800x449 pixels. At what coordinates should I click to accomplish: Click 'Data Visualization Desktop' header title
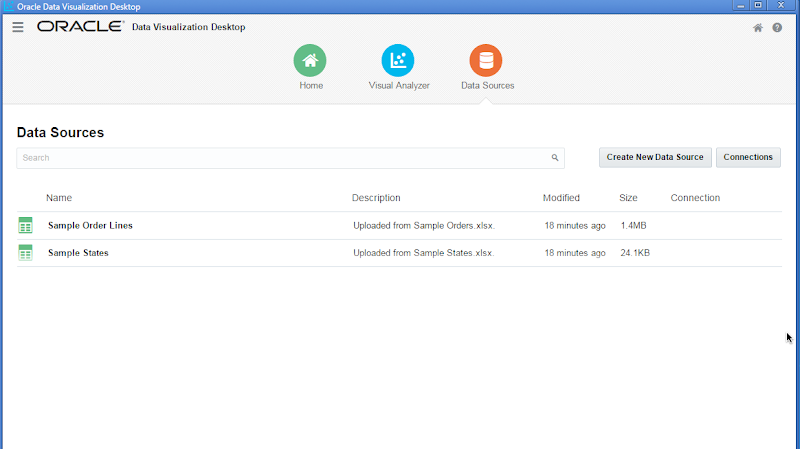tap(189, 27)
